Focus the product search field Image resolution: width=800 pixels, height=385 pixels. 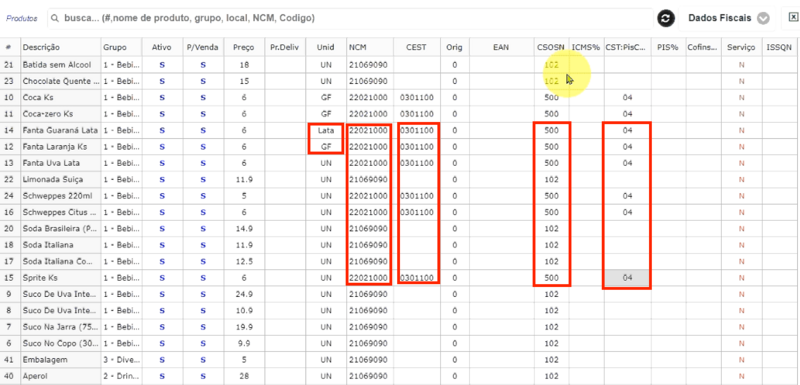click(x=350, y=18)
